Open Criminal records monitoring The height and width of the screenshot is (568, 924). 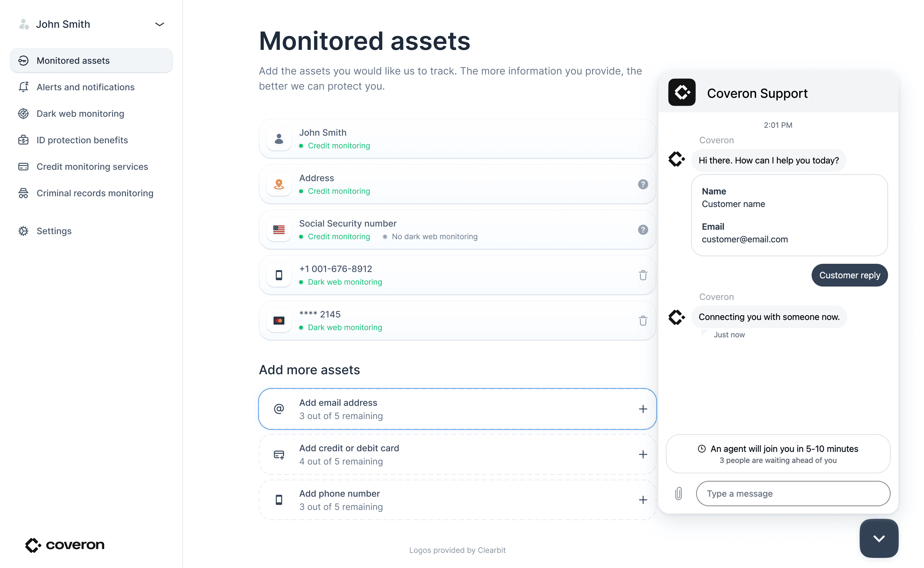[95, 193]
